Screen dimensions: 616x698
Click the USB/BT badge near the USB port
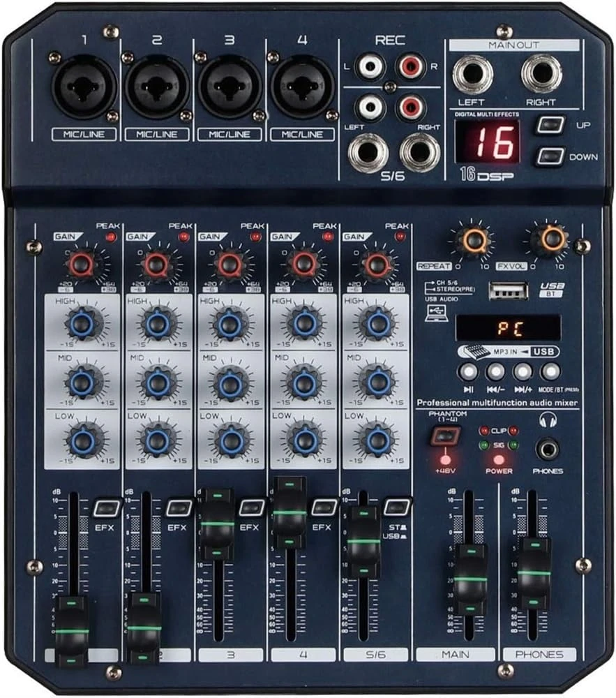point(550,290)
